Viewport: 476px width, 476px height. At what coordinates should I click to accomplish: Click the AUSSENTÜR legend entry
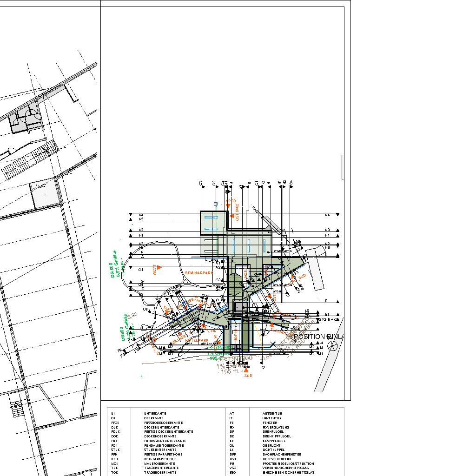(x=272, y=413)
